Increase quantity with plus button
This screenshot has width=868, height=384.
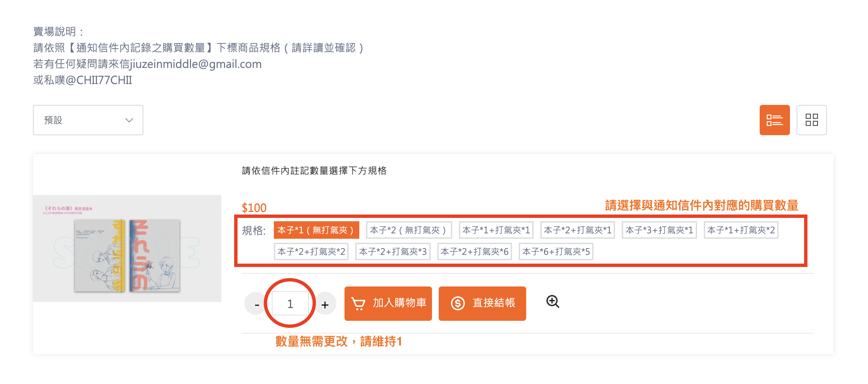tap(325, 304)
